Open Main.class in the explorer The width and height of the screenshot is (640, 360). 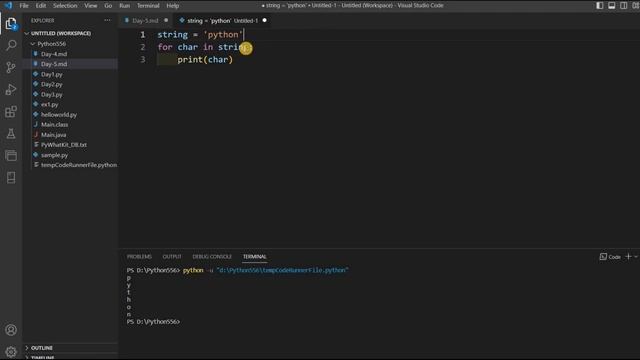54,124
